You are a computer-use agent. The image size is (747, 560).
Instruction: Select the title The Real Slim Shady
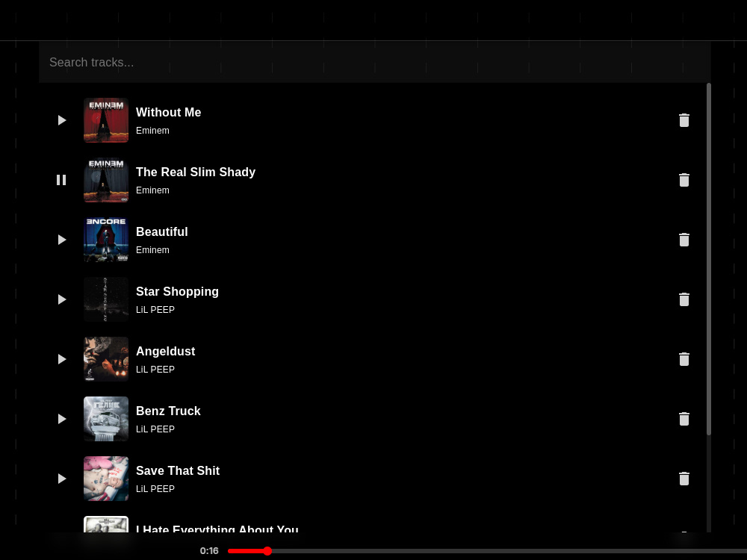coord(196,172)
